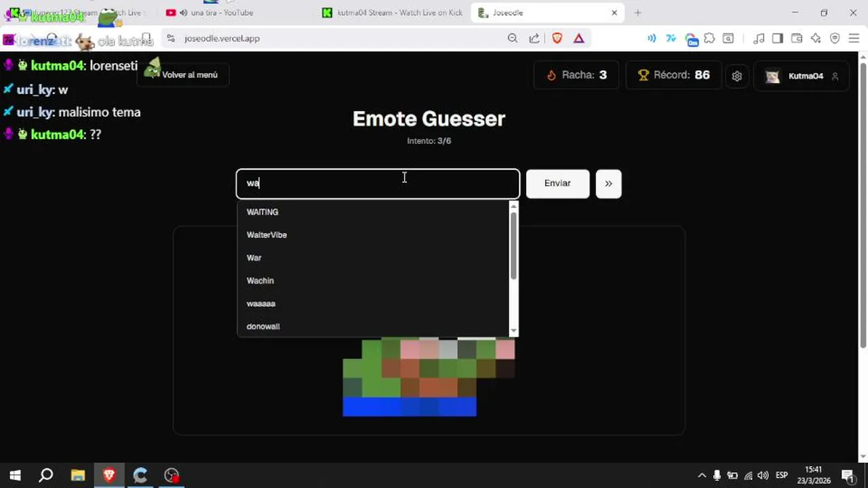Click the Racha streak flame counter
The image size is (868, 488).
tap(576, 75)
